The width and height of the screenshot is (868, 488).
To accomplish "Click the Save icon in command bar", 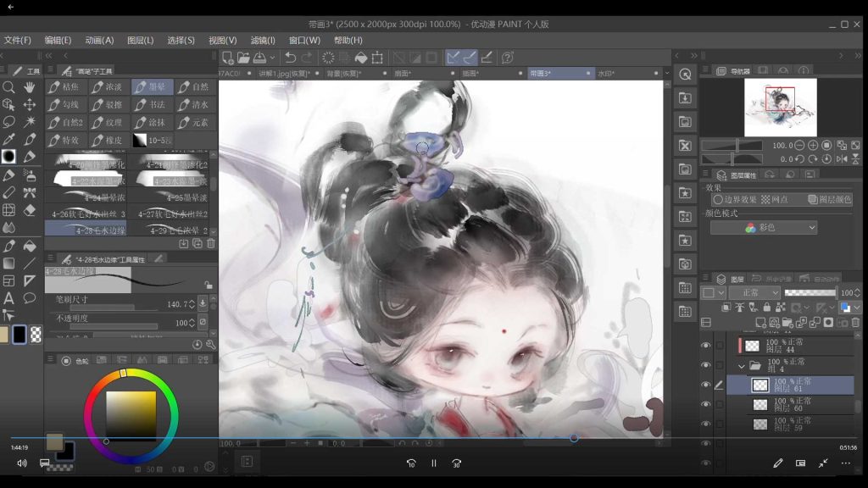I will coord(259,58).
